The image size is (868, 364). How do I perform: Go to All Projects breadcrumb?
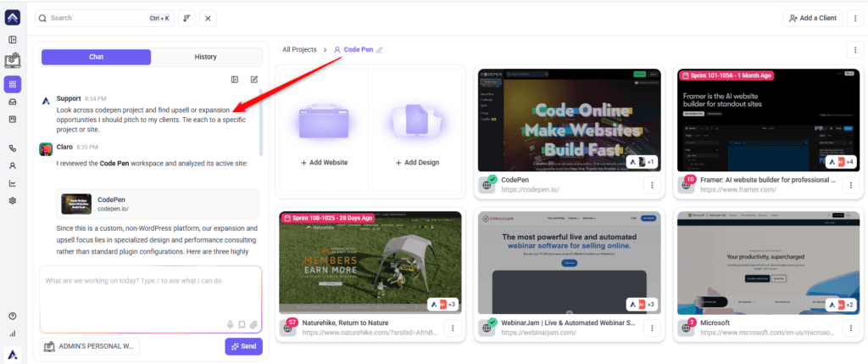(x=299, y=50)
